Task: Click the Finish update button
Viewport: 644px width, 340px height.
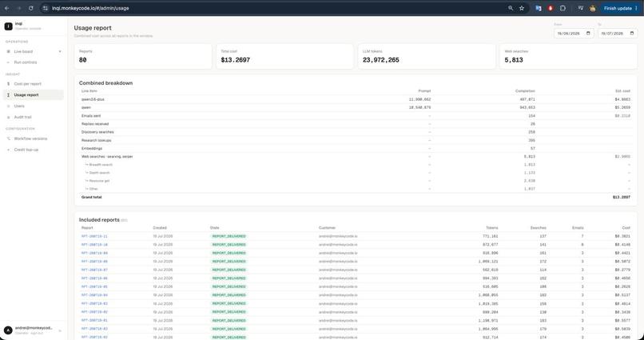Action: pyautogui.click(x=618, y=8)
